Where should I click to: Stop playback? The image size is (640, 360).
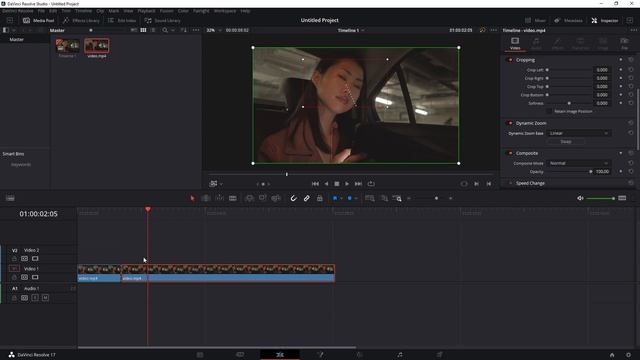point(337,184)
